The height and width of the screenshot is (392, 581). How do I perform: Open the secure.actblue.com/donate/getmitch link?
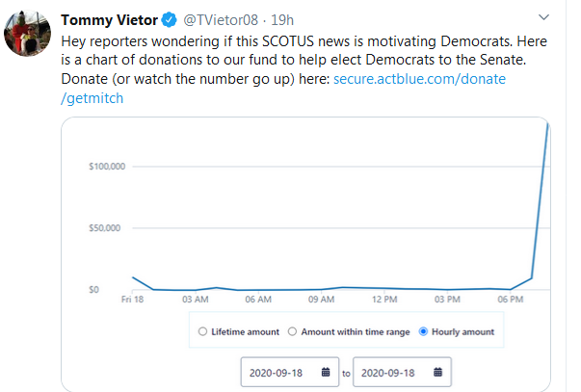(283, 89)
